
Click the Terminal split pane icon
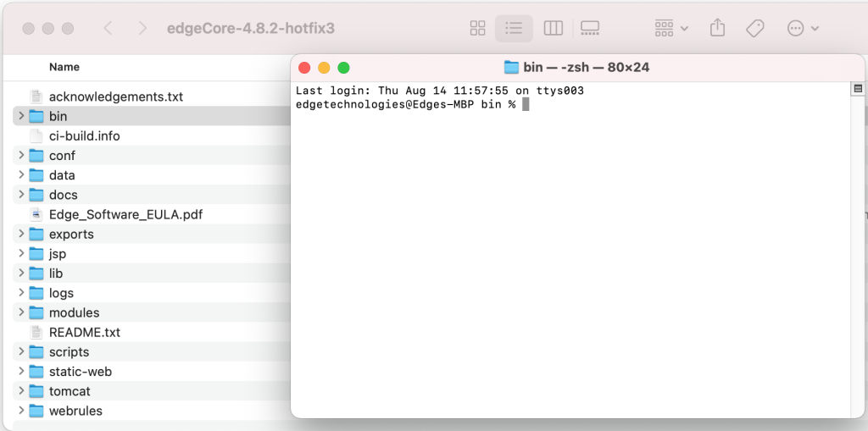click(x=858, y=89)
